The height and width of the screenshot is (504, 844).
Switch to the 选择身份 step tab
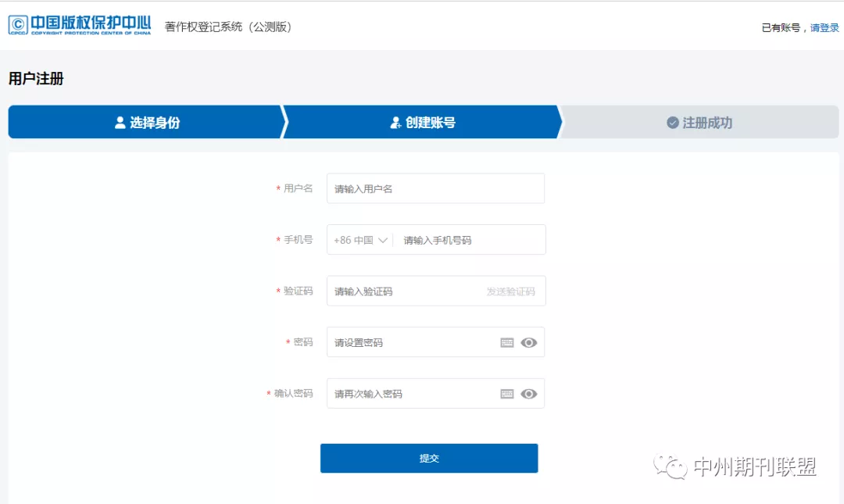pyautogui.click(x=145, y=121)
